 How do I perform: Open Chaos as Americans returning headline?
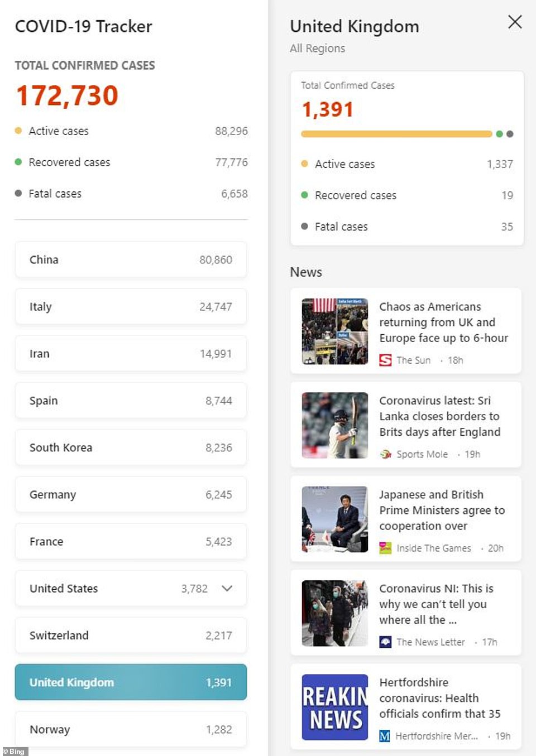click(443, 322)
